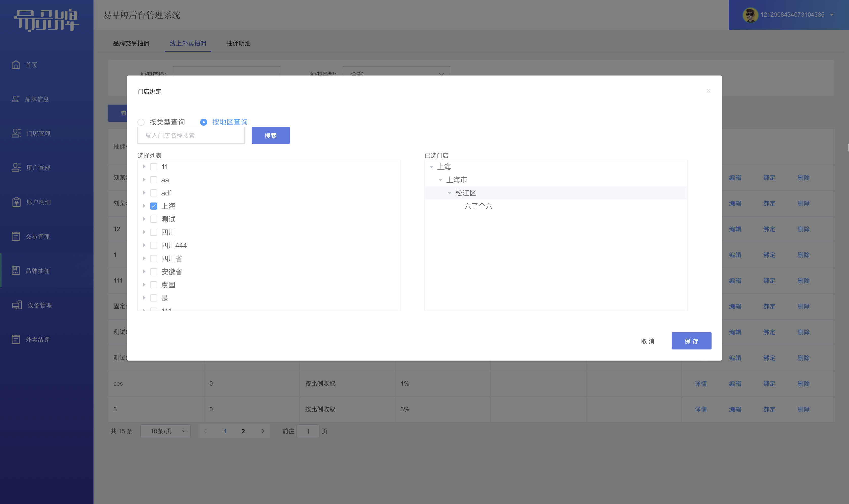The image size is (849, 504).
Task: Tick the 安徽省 checkbox
Action: pos(154,272)
